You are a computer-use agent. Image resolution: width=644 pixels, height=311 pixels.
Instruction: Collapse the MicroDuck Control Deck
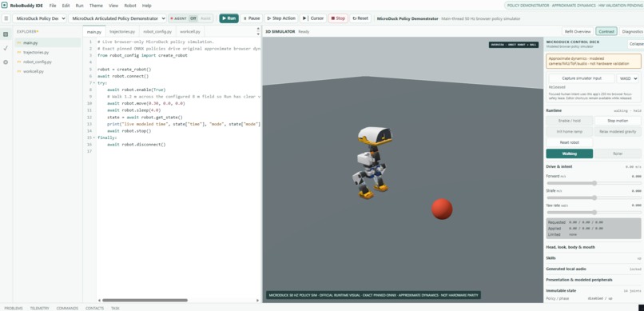tap(636, 44)
